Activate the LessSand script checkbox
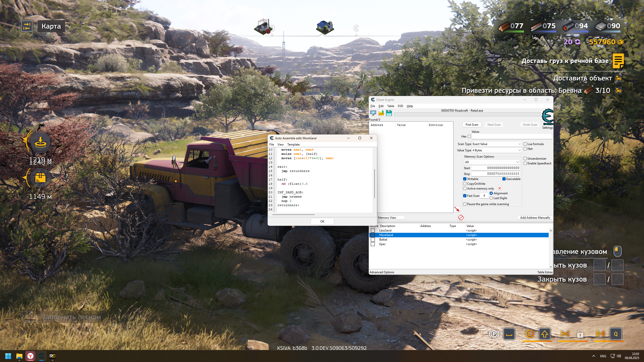Image resolution: width=644 pixels, height=362 pixels. click(x=373, y=231)
